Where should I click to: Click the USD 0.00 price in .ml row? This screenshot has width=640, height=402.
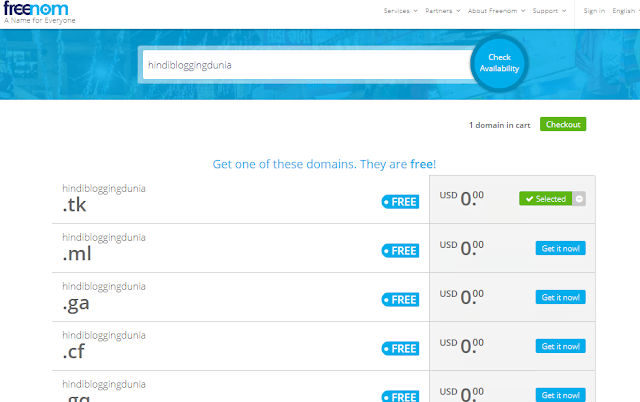coord(462,248)
